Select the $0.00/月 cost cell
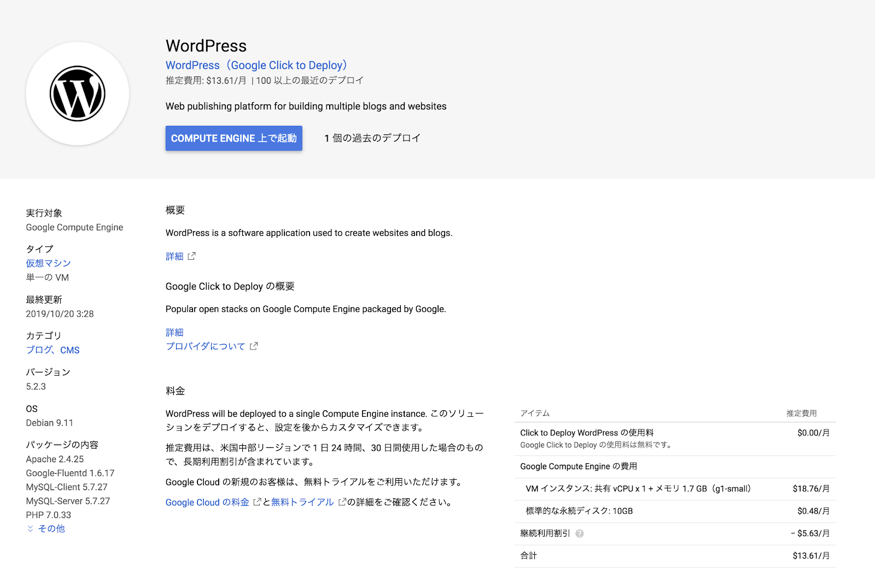 [x=813, y=433]
